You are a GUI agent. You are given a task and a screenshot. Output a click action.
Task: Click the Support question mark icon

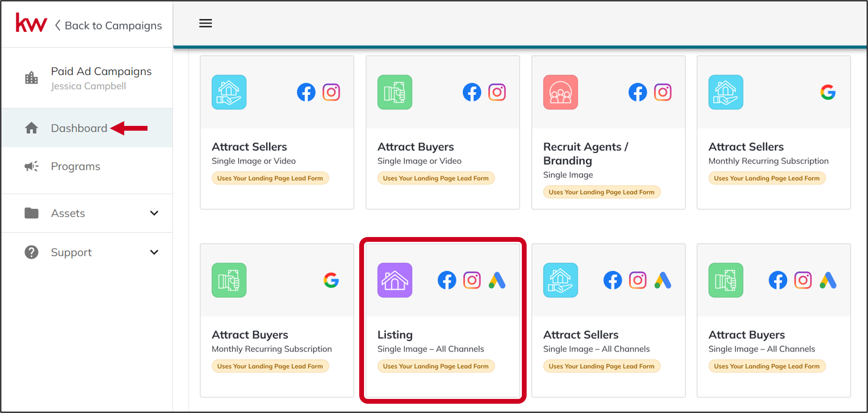click(x=31, y=252)
